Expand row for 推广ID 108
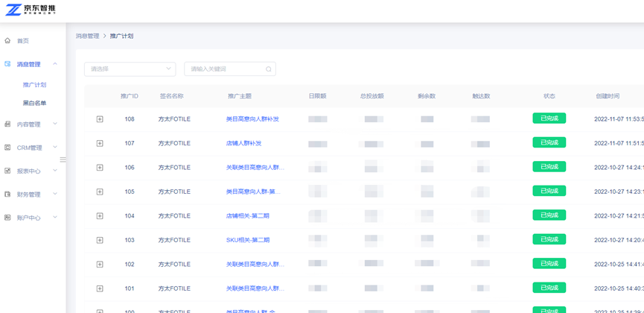 click(100, 119)
